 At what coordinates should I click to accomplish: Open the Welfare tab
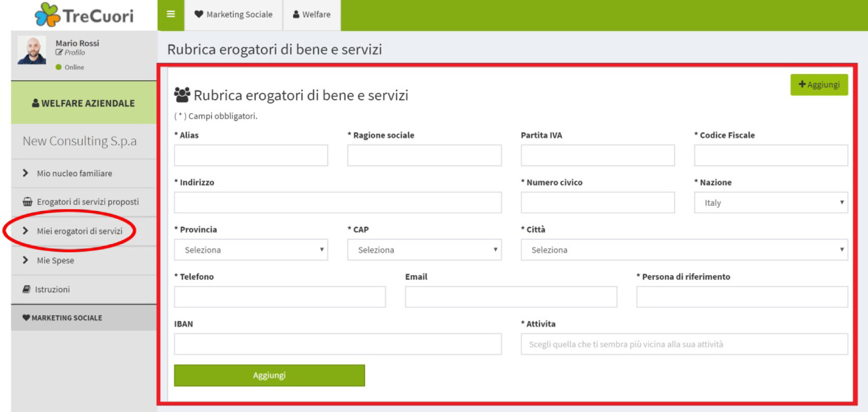coord(312,14)
